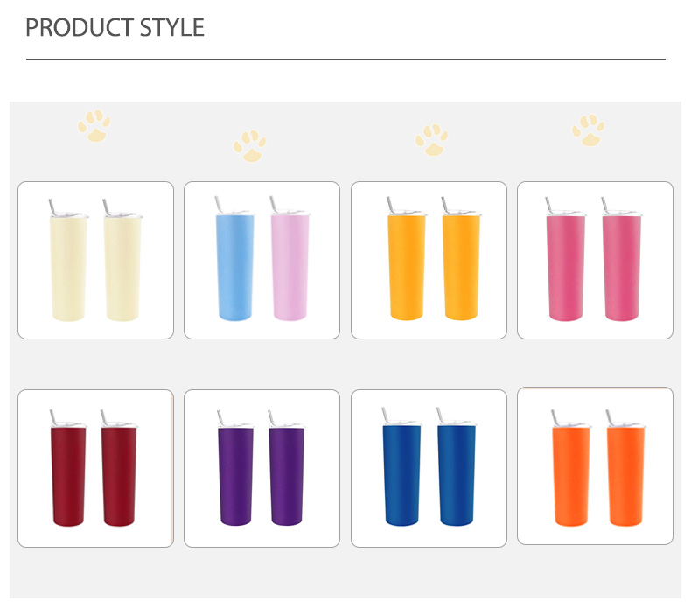Click the left dark red tumbler

coord(68,468)
